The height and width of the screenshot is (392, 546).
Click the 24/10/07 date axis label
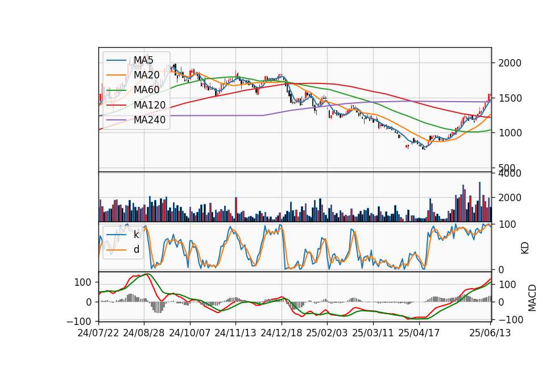pos(190,333)
